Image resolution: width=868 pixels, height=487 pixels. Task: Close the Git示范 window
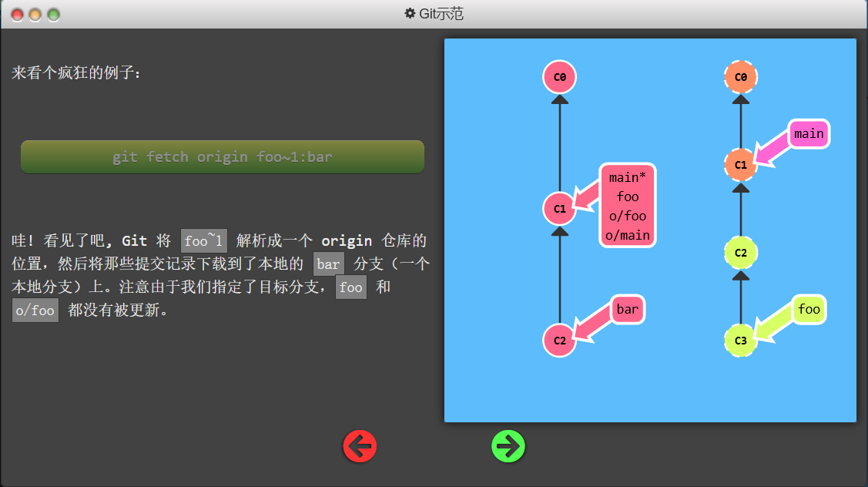click(15, 15)
